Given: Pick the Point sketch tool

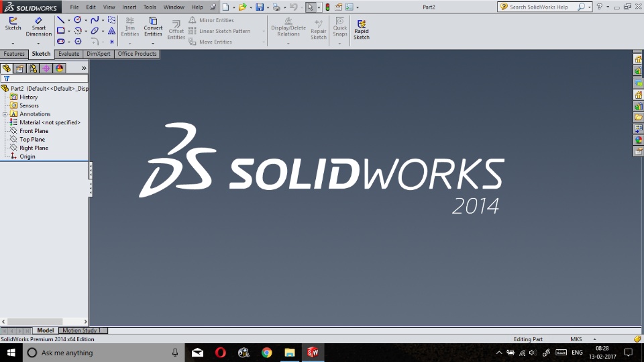Looking at the screenshot, I should (x=112, y=42).
